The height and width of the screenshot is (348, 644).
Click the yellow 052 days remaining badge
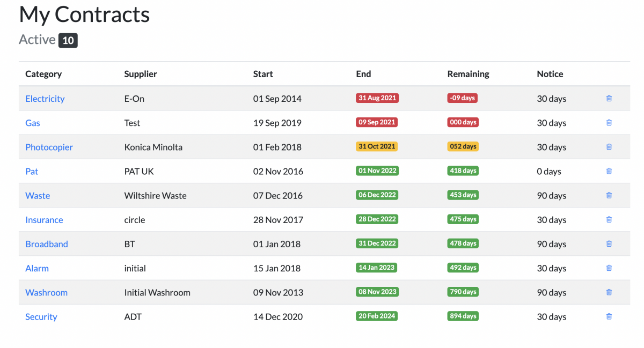click(463, 146)
